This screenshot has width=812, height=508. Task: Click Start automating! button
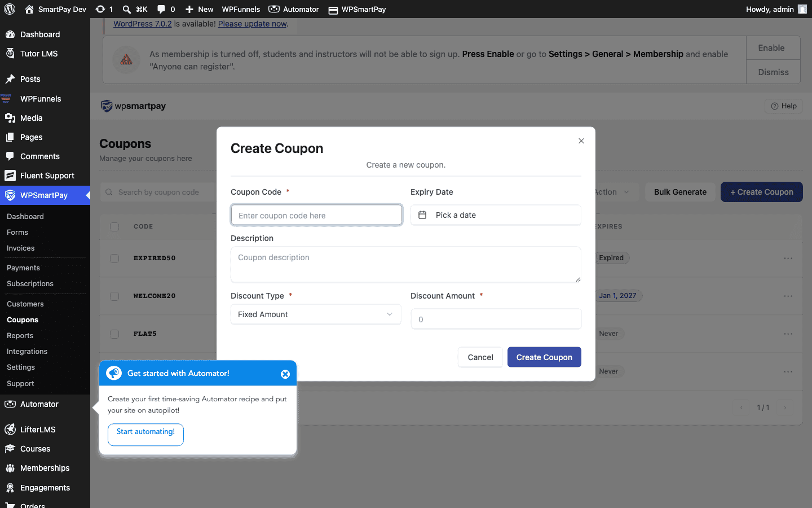[x=145, y=434]
